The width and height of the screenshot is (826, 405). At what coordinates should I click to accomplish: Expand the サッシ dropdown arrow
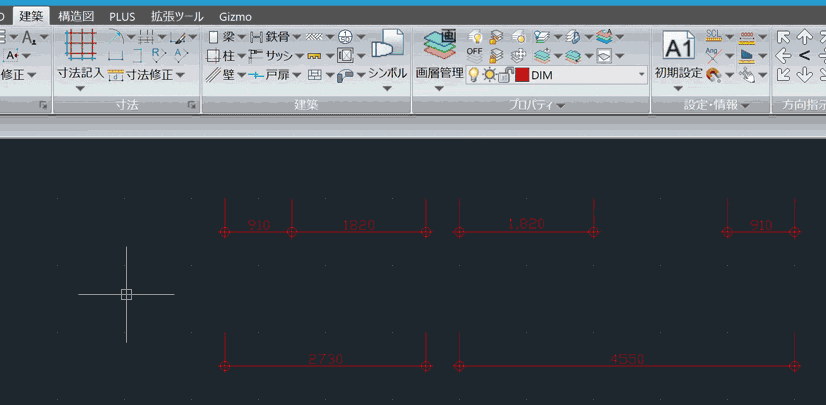(299, 55)
